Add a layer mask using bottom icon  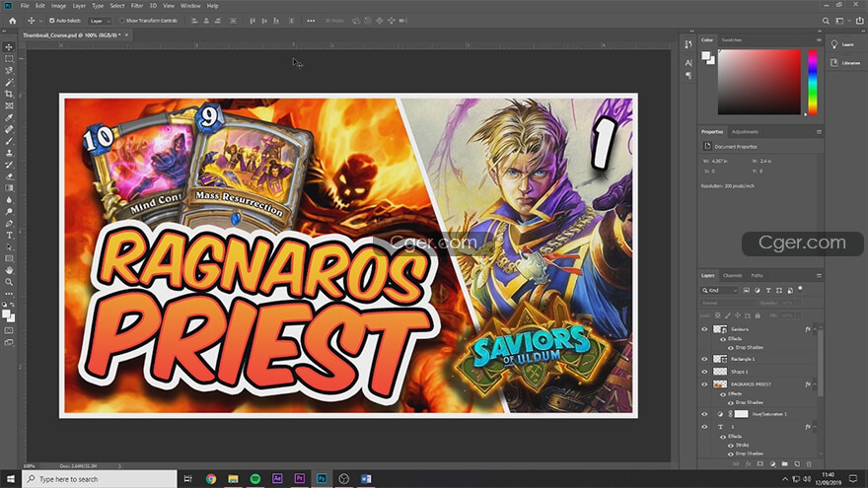click(760, 464)
